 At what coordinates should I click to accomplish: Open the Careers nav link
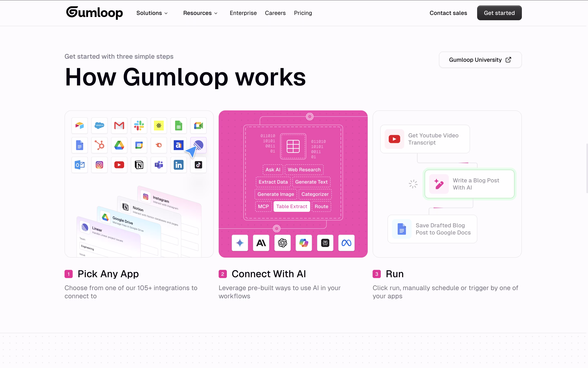point(275,13)
